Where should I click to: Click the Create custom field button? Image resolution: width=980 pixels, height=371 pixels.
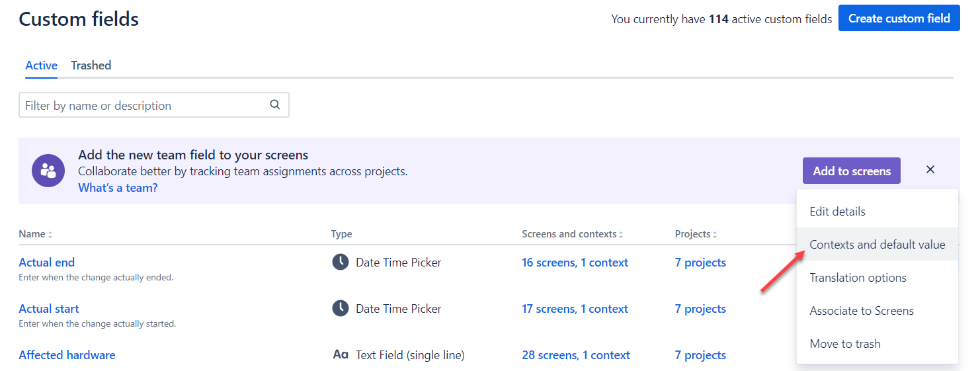click(899, 19)
